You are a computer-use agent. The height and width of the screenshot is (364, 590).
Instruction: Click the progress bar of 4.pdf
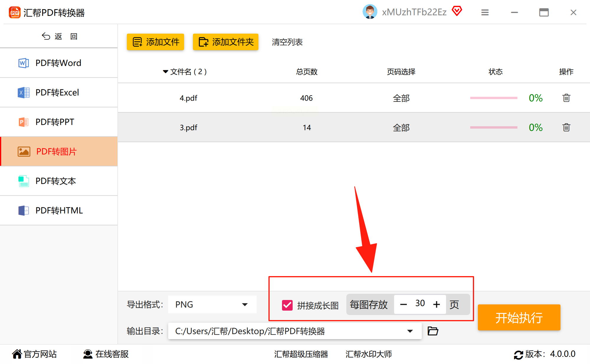(x=494, y=98)
